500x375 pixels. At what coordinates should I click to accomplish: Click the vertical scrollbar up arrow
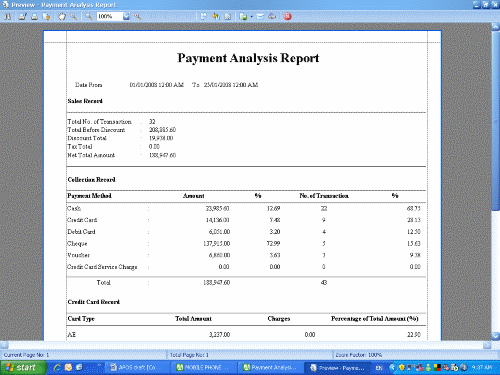[496, 27]
